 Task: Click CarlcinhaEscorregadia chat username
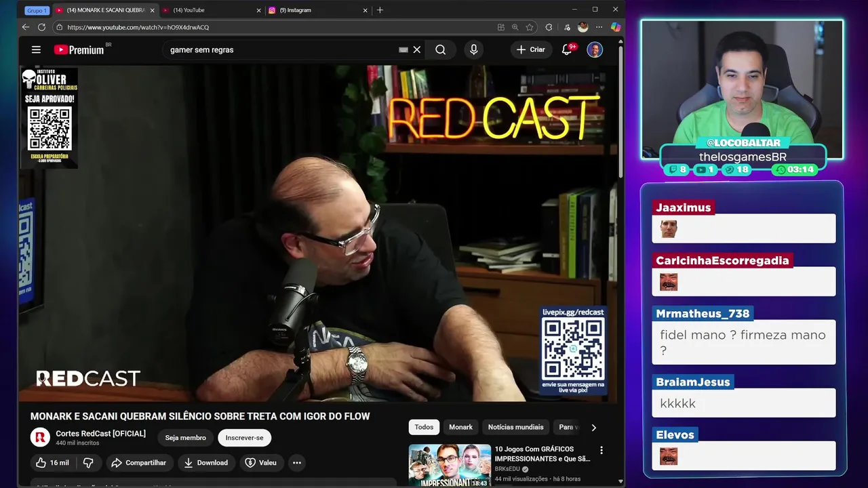coord(722,260)
